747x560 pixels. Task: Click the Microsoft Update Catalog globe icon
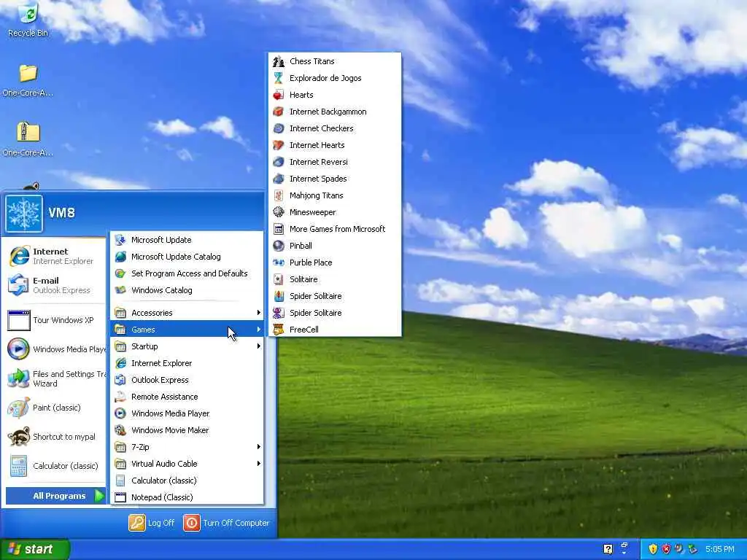[x=120, y=257]
